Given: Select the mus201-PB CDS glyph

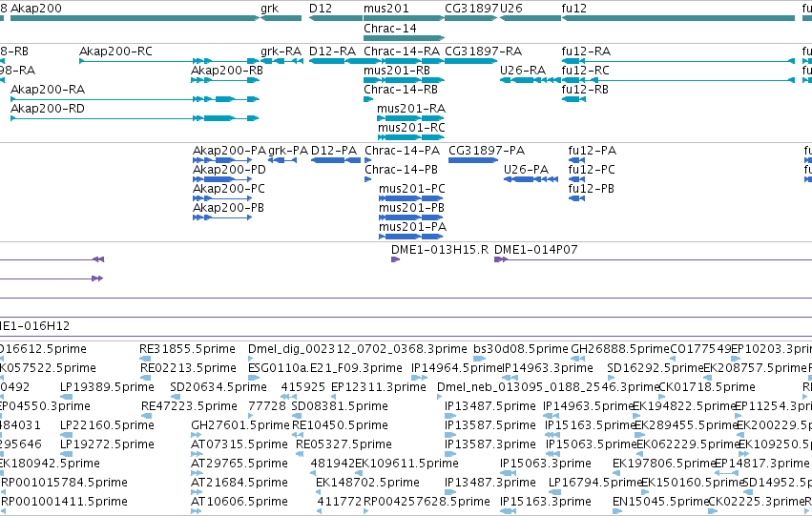Looking at the screenshot, I should tap(411, 217).
